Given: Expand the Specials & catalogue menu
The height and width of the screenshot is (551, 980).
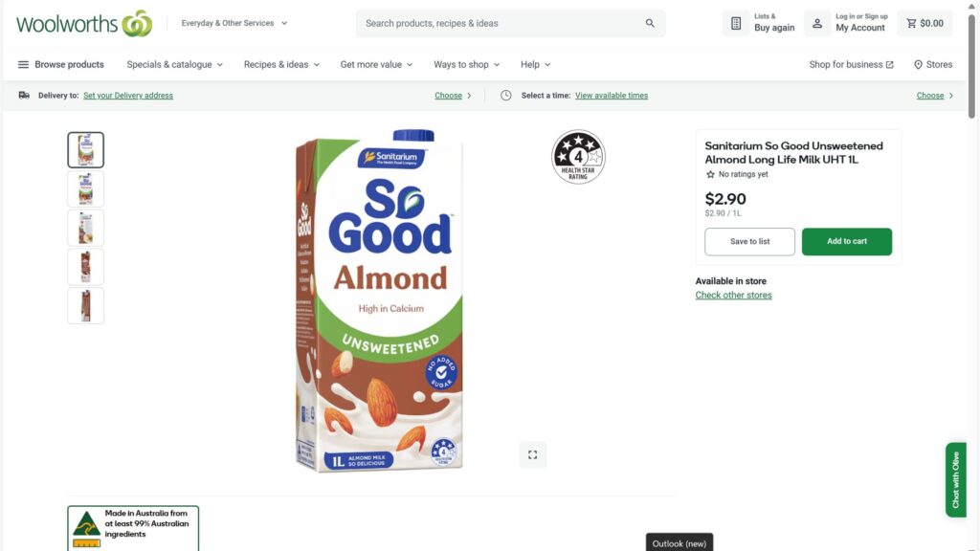Looking at the screenshot, I should [174, 64].
